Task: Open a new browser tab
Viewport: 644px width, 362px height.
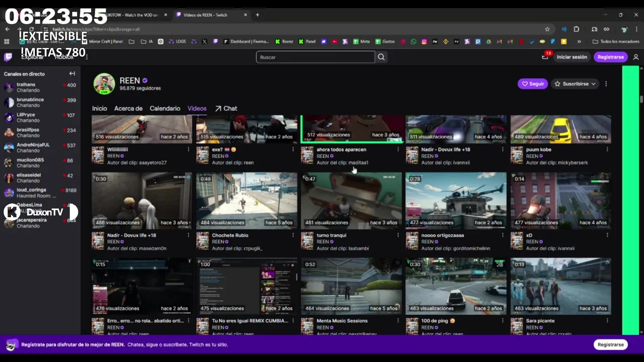Action: (258, 15)
